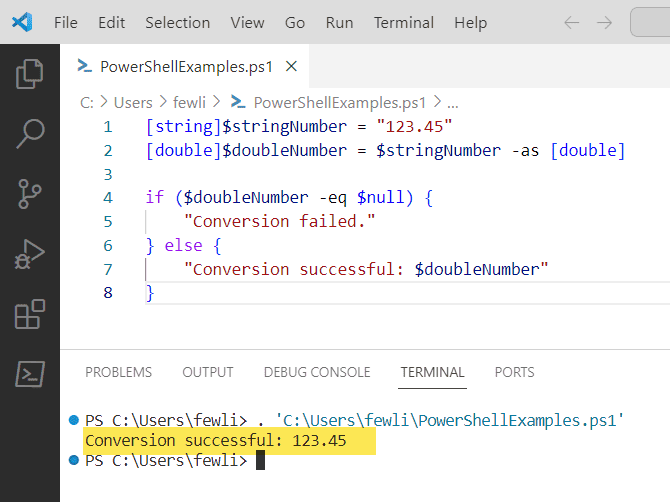Click the PowerShell file icon in the tab
Screen dimensions: 670x502
pos(84,66)
